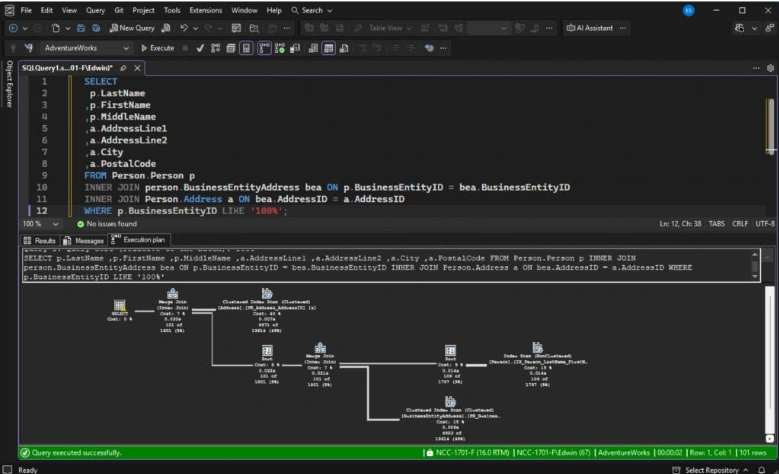Click the specify template values icon
Image resolution: width=779 pixels, height=474 pixels.
[x=429, y=48]
